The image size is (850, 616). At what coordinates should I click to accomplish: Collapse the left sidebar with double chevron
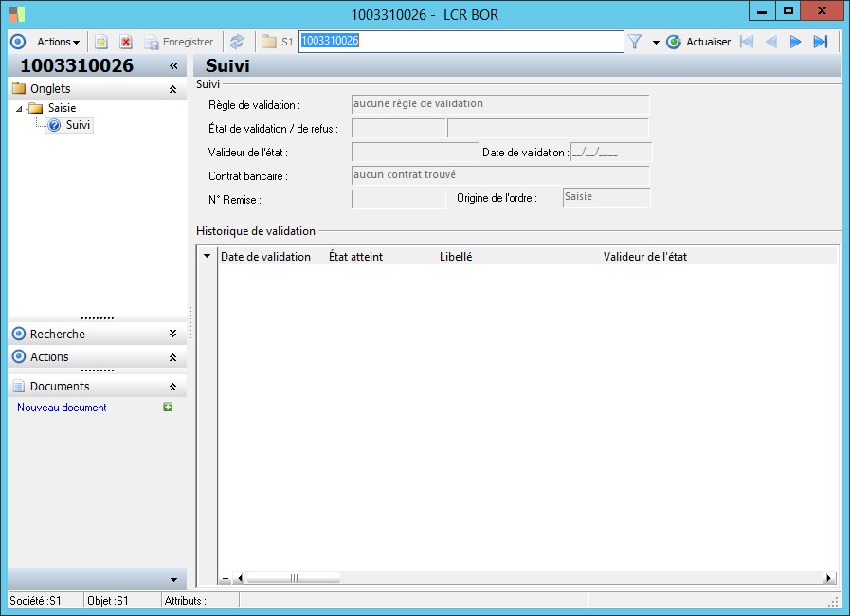pyautogui.click(x=173, y=65)
